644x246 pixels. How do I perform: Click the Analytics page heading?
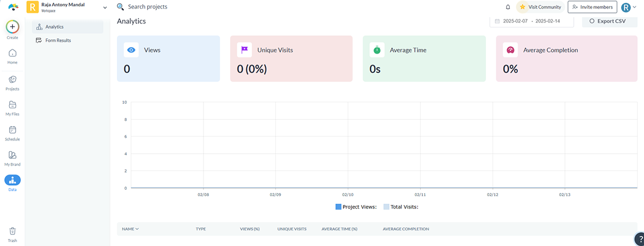(131, 21)
